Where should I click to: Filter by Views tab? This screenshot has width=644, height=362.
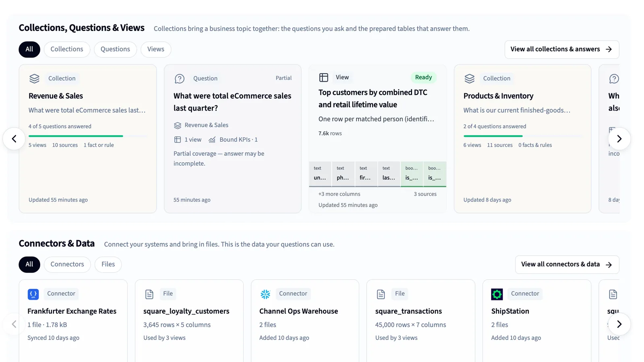156,49
